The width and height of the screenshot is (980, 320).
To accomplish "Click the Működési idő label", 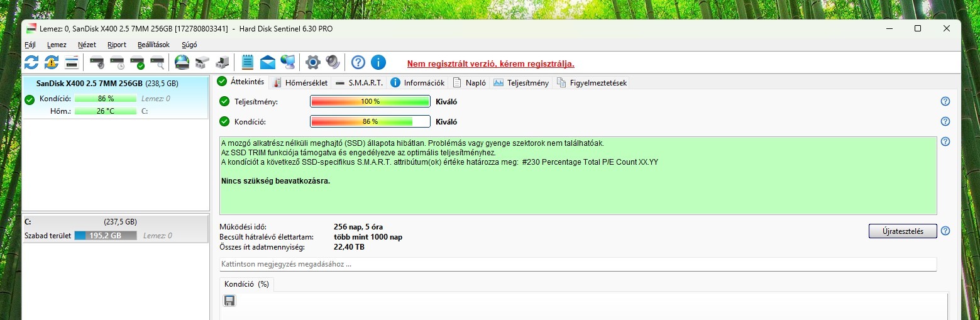I will click(x=243, y=226).
